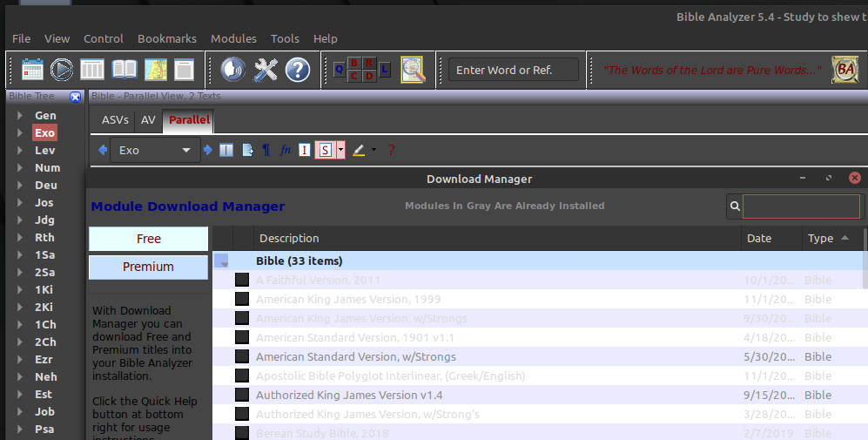Open the File menu
The height and width of the screenshot is (440, 868).
click(22, 39)
